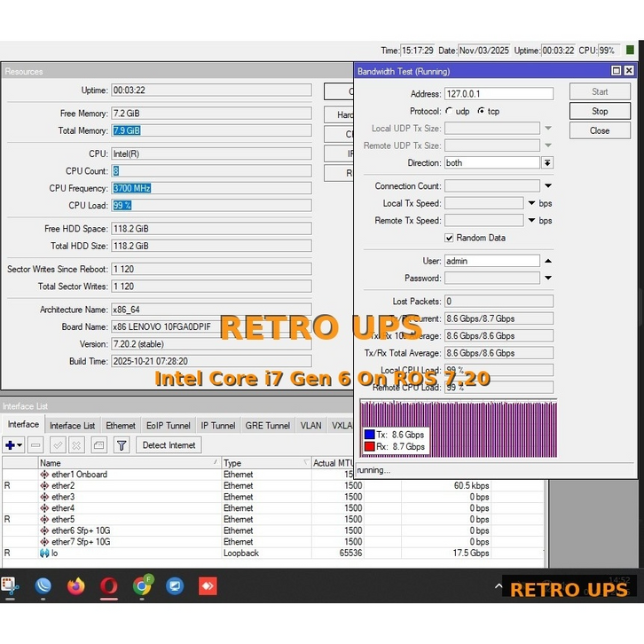This screenshot has height=644, width=644.
Task: Click the Address input field
Action: [x=499, y=93]
